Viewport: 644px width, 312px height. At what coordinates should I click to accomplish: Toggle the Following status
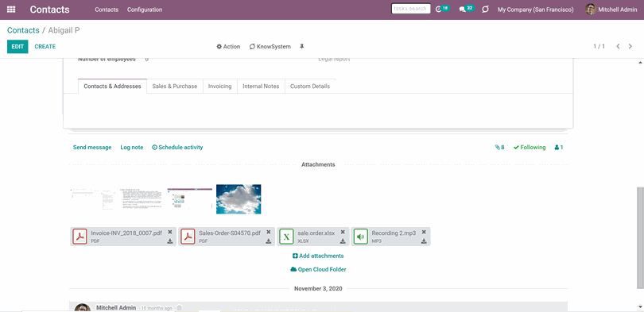click(530, 147)
